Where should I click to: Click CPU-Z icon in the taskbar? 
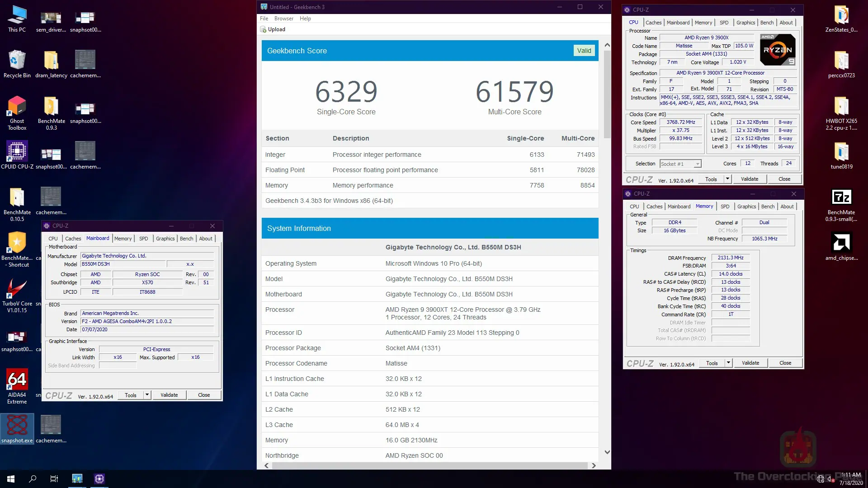click(99, 479)
